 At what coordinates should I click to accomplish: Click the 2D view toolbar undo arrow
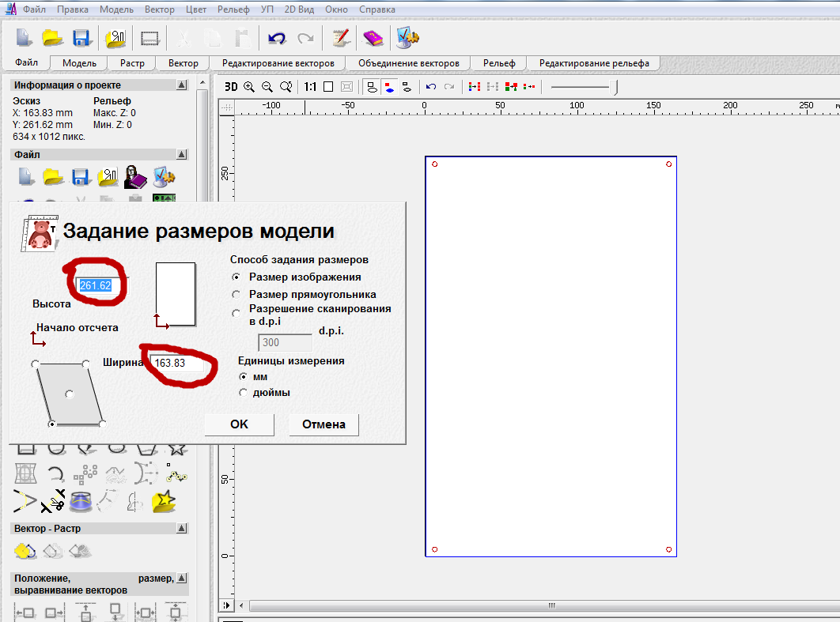pyautogui.click(x=431, y=87)
